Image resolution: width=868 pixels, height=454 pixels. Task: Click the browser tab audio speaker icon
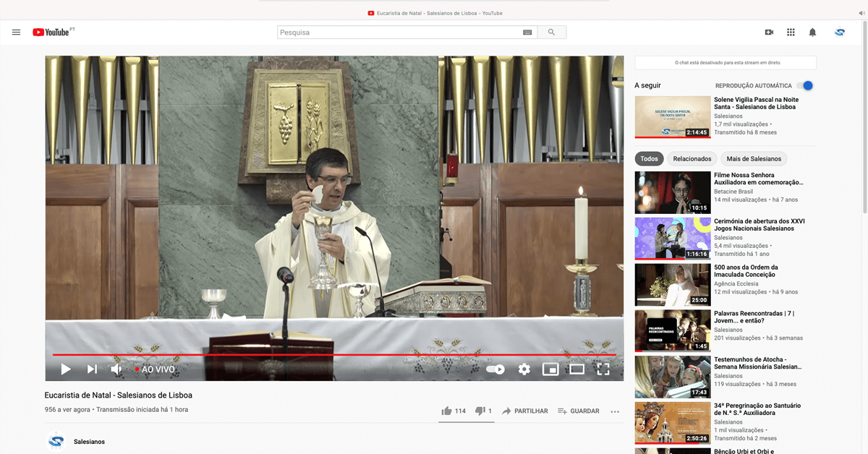tap(861, 13)
